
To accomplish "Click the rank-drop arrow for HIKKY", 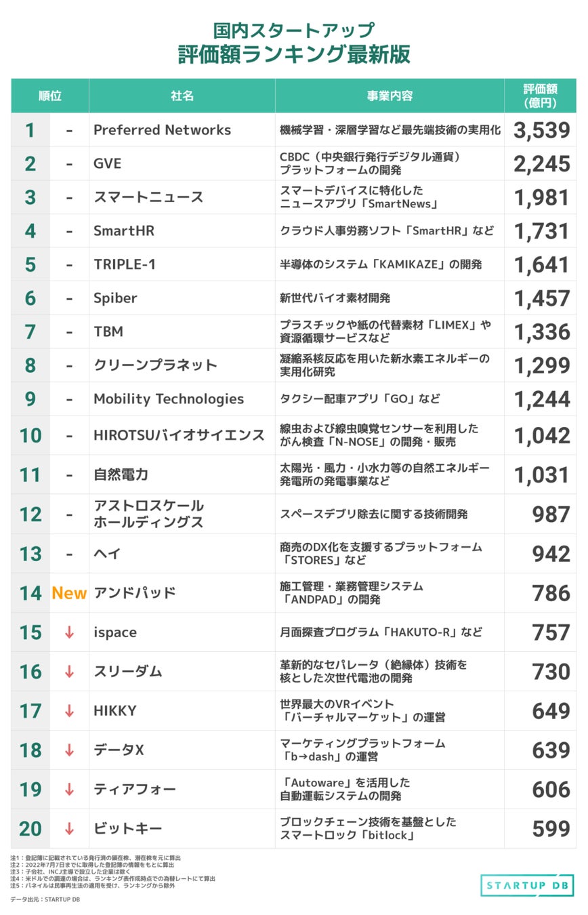I will tap(69, 711).
